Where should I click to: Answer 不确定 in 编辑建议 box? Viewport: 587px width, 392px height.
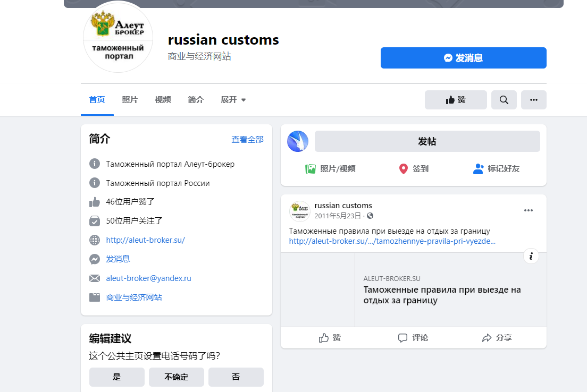tap(177, 377)
